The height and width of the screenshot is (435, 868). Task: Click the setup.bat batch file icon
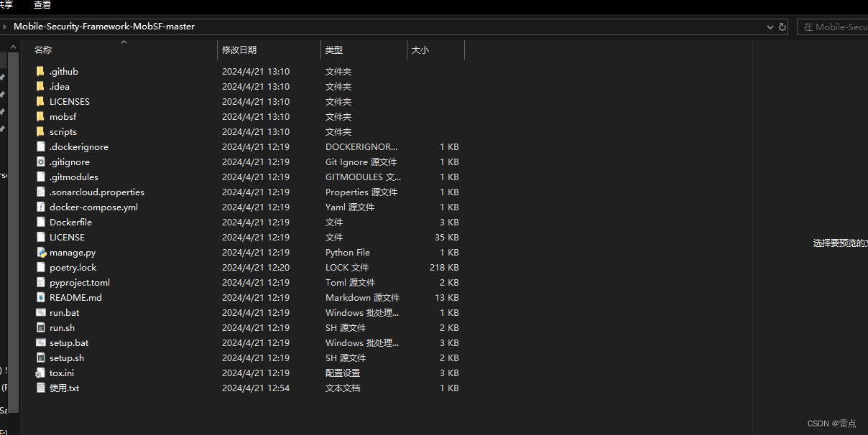(40, 342)
